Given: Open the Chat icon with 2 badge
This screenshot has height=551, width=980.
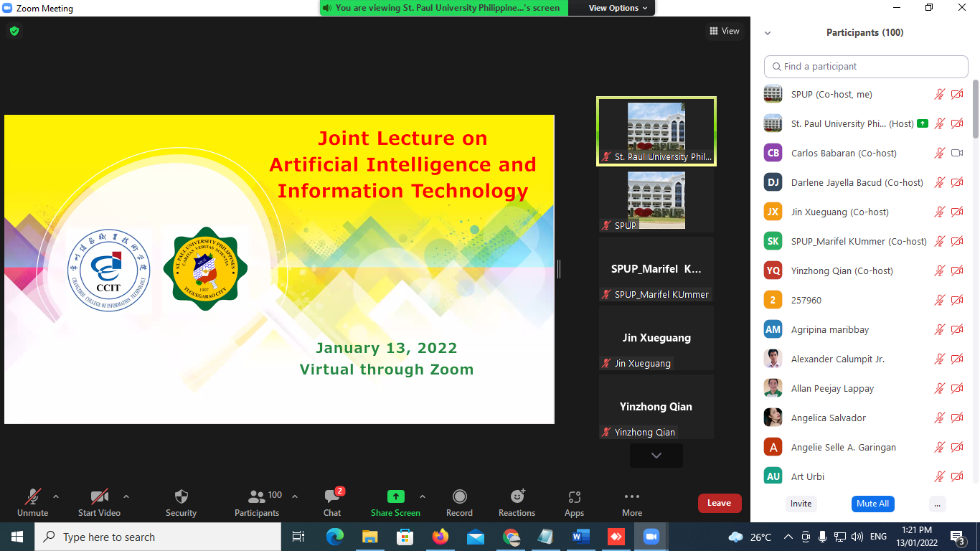Looking at the screenshot, I should pyautogui.click(x=332, y=496).
